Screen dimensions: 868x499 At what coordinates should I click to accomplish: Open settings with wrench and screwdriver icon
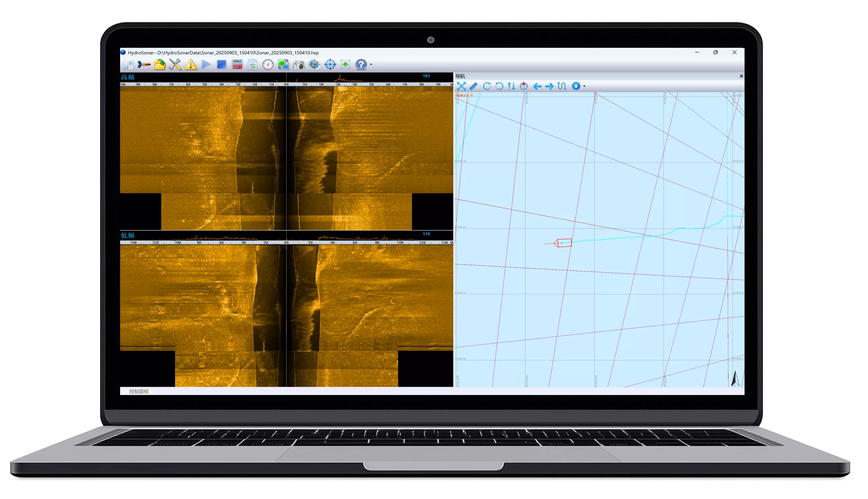[175, 65]
